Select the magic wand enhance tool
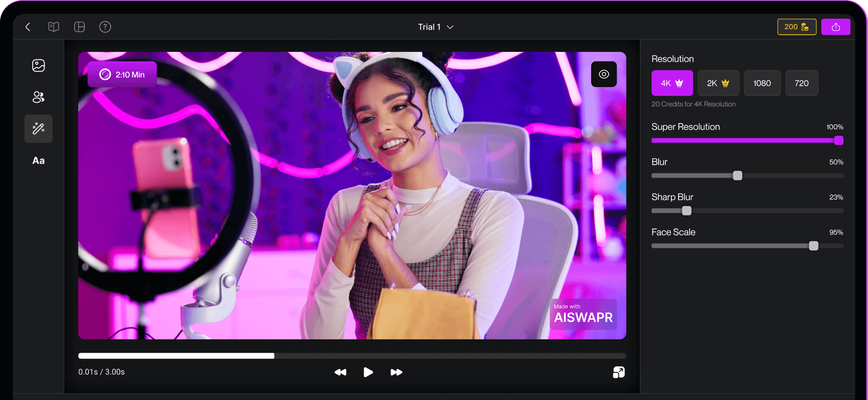Image resolution: width=868 pixels, height=400 pixels. 38,129
